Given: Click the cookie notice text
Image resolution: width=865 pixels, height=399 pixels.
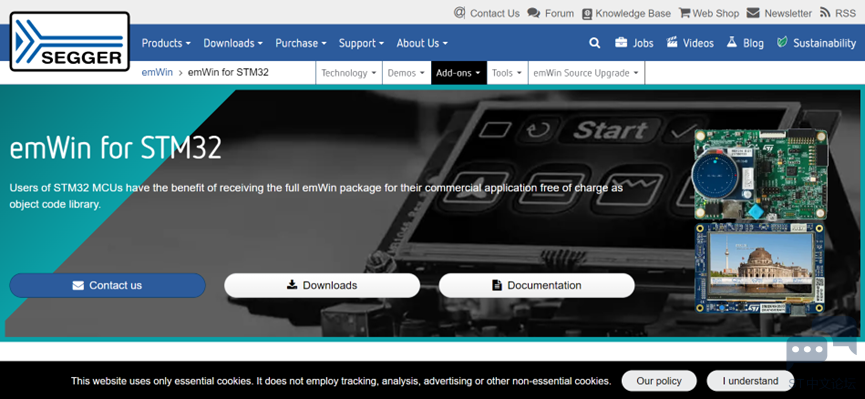Looking at the screenshot, I should click(x=341, y=381).
